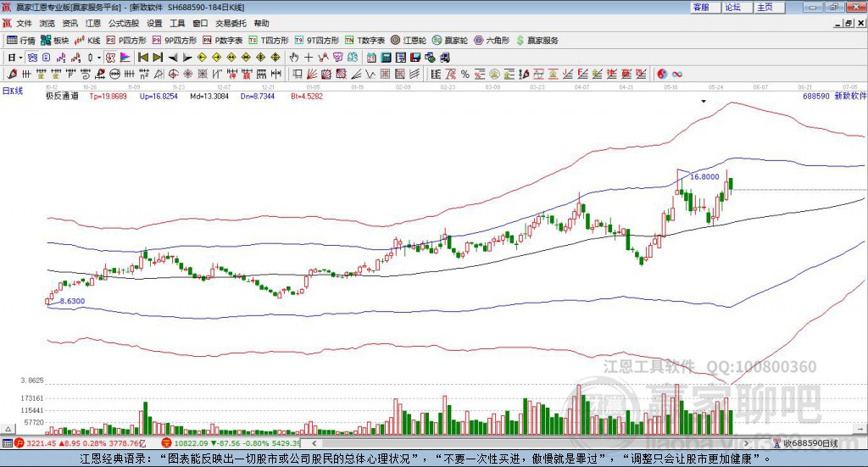
Task: Click the 日K线 chart label
Action: tap(13, 91)
